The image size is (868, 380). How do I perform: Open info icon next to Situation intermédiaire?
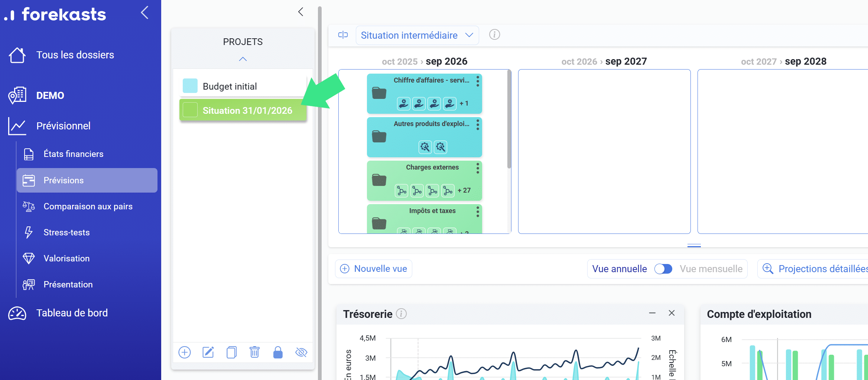click(494, 35)
